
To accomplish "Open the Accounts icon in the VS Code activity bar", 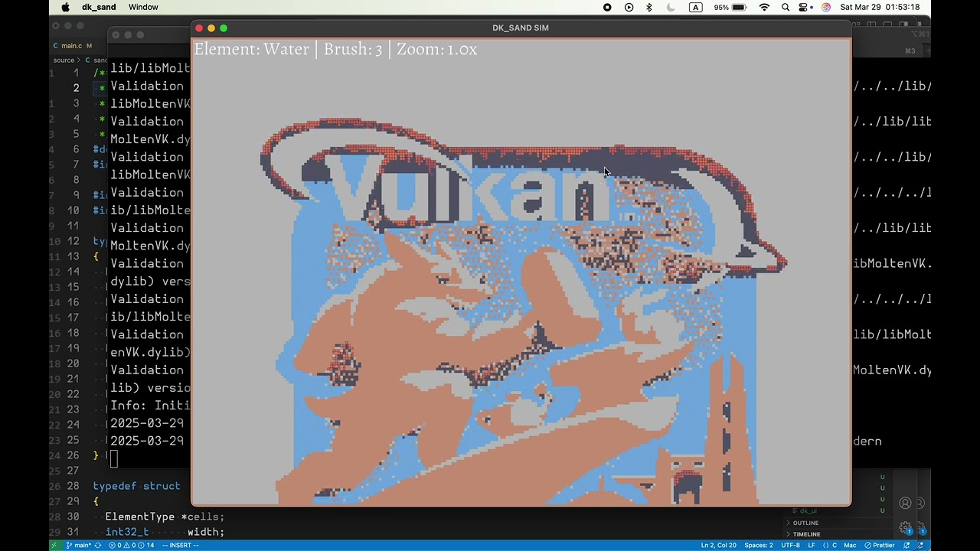I will pyautogui.click(x=906, y=503).
